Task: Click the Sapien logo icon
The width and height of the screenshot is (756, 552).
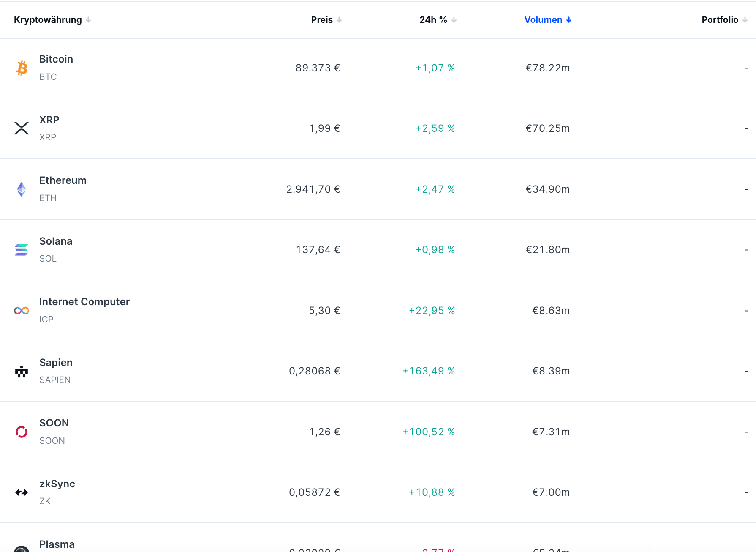Action: (x=22, y=372)
